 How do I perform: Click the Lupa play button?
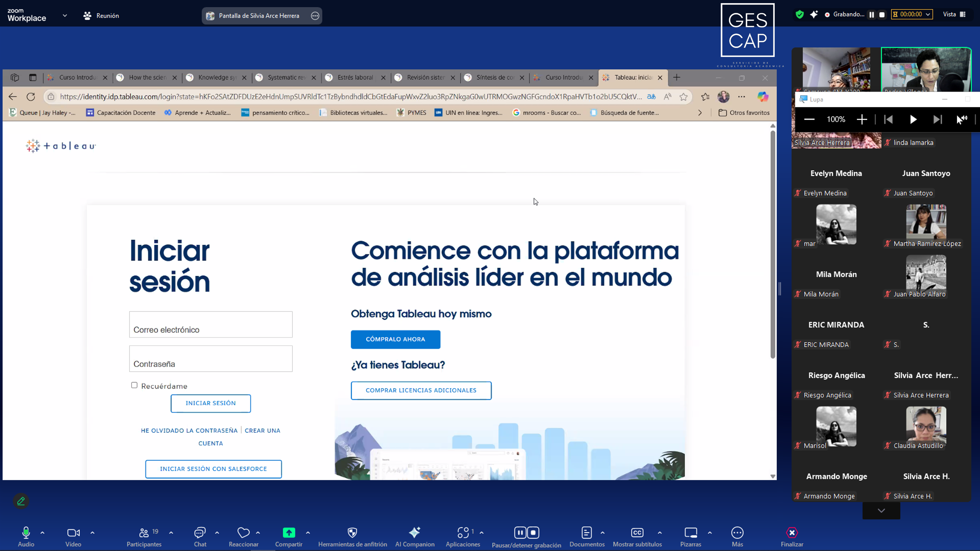[913, 120]
